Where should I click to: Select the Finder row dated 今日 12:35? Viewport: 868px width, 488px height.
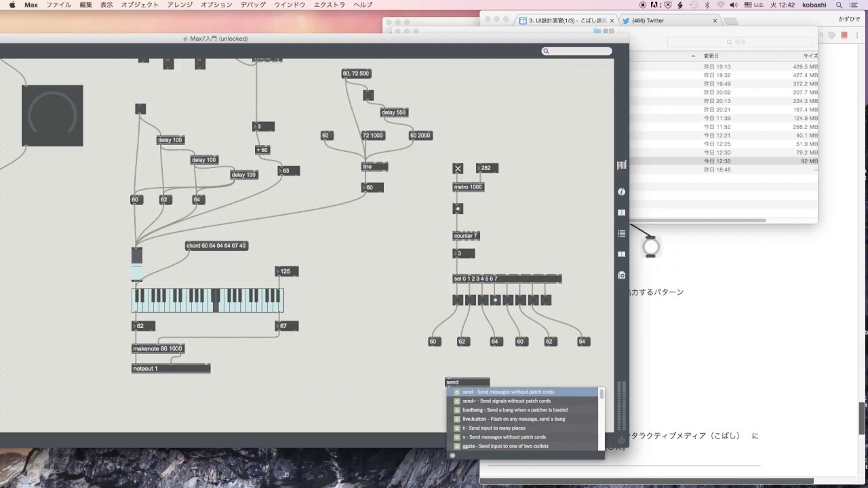click(x=724, y=161)
